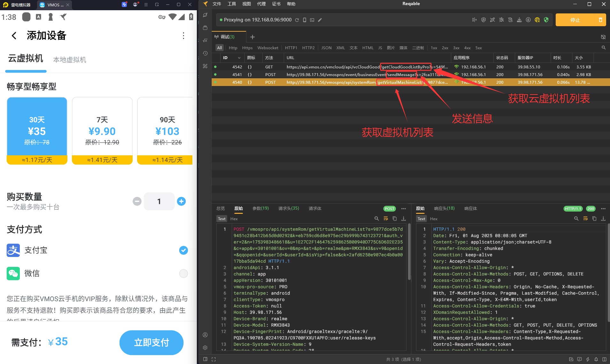
Task: Decrease purchase quantity with minus button
Action: pos(137,201)
